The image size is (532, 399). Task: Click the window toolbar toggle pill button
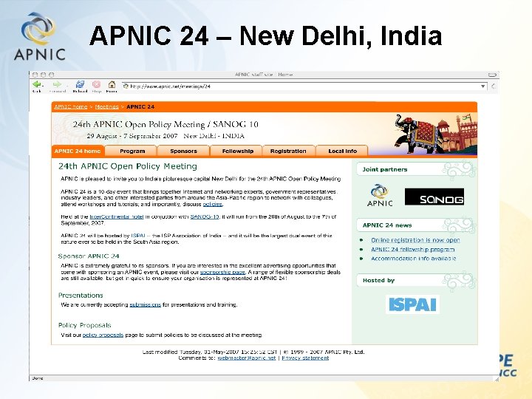pyautogui.click(x=492, y=75)
